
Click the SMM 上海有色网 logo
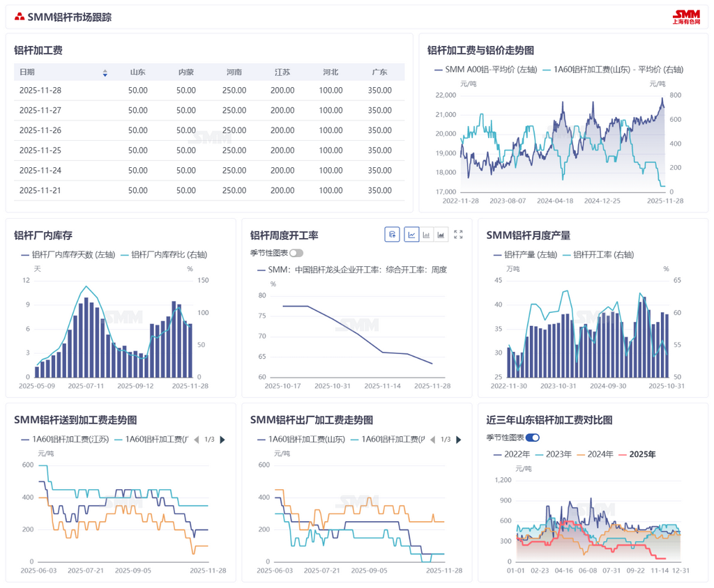click(687, 17)
